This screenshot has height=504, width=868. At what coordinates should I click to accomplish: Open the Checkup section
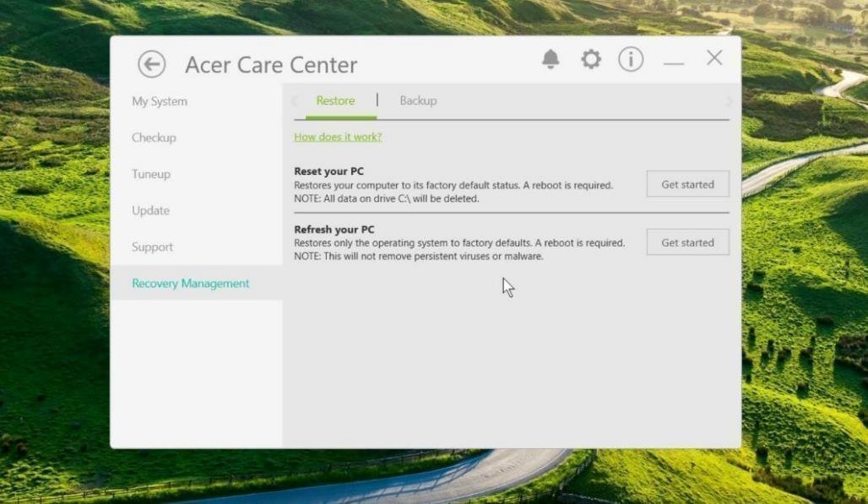pos(154,138)
